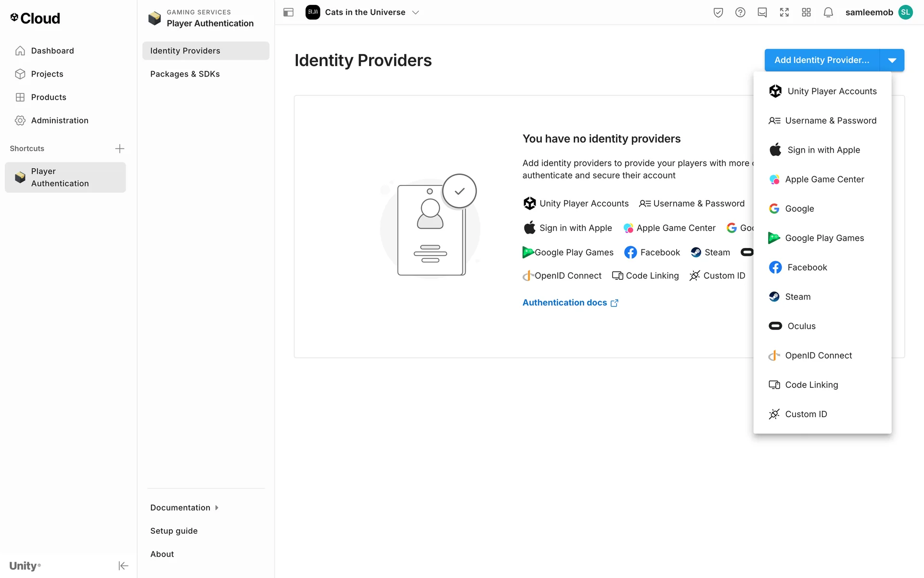The height and width of the screenshot is (578, 924).
Task: Collapse the left navigation sidebar
Action: click(123, 565)
